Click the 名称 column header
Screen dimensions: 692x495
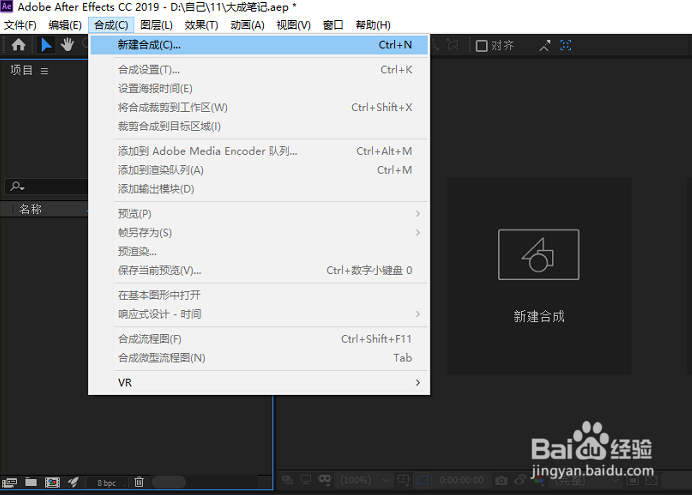click(30, 209)
